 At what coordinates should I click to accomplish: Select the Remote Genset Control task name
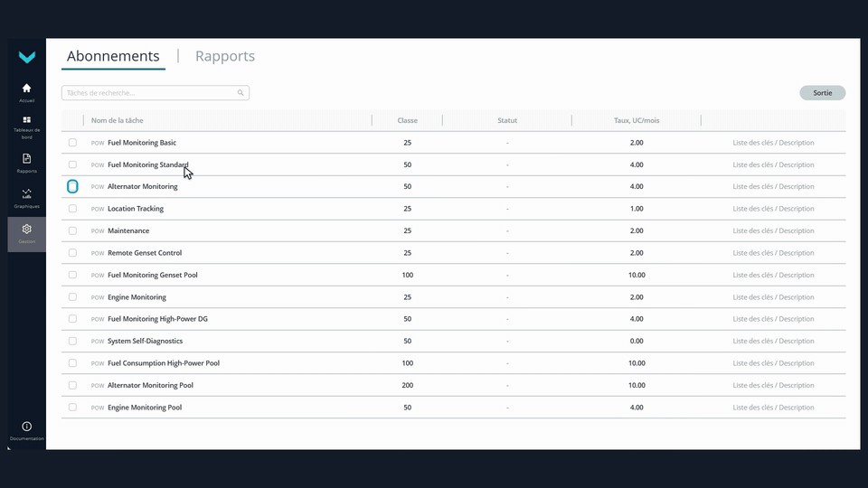[x=145, y=253]
